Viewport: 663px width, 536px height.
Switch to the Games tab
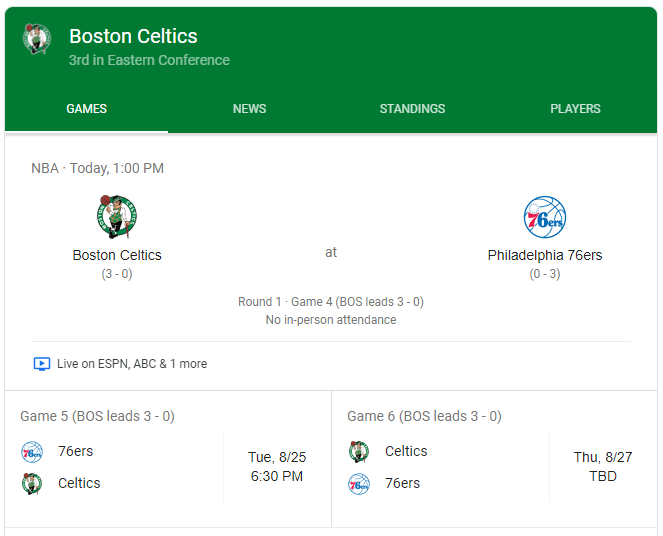[87, 109]
